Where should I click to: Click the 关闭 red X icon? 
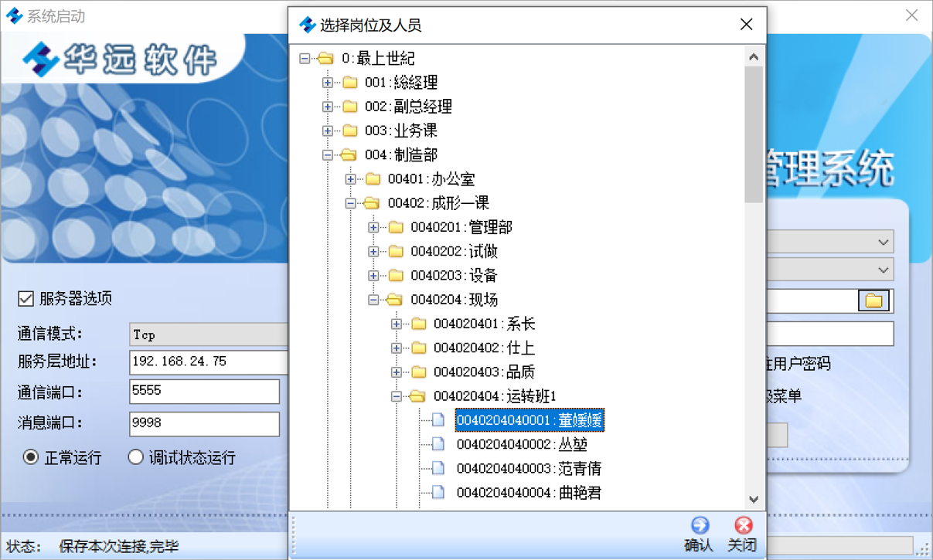(x=743, y=525)
